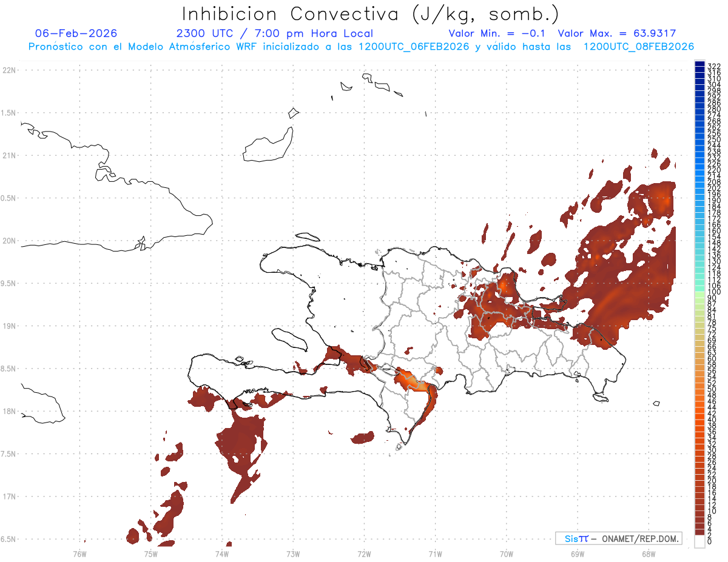Click the "Valor Max. = 63.9317" readout
Viewport: 728px width, 562px height.
coord(616,33)
